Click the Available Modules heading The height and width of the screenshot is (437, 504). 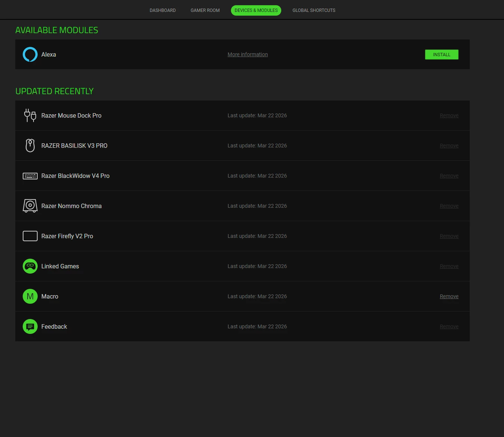[57, 30]
